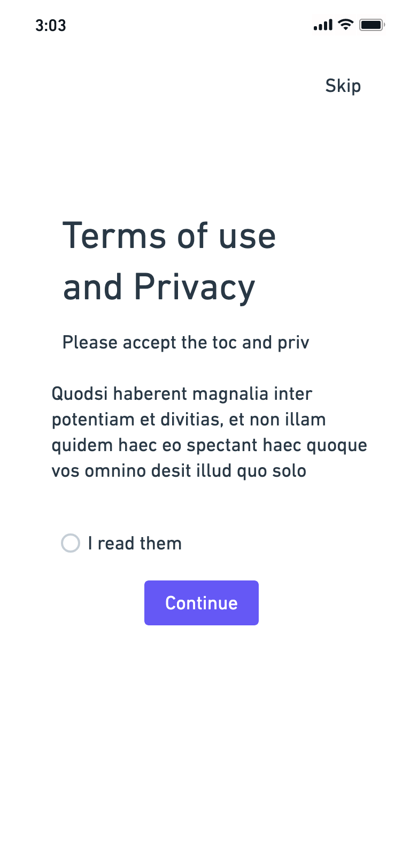Click the "quidem haec eo spectant" text line
402x868 pixels.
pos(209,445)
